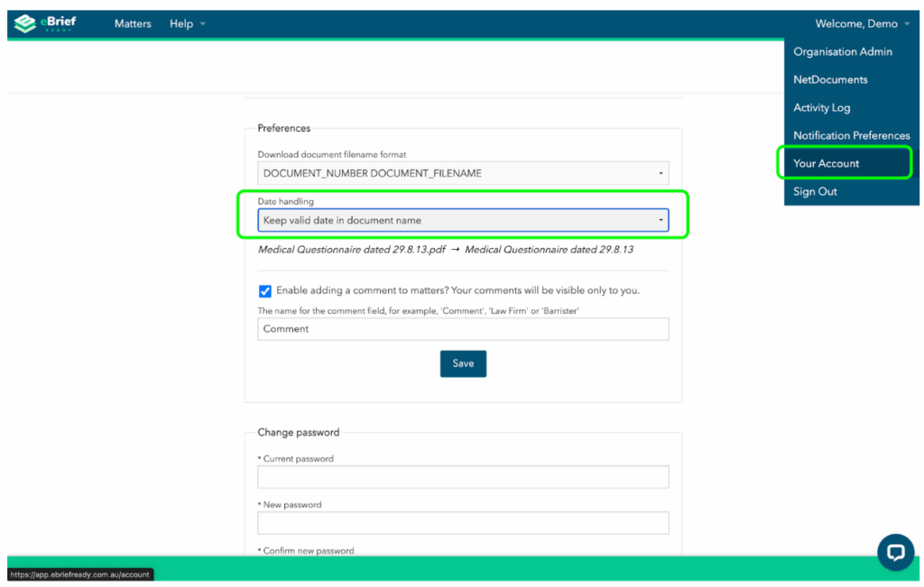Image resolution: width=924 pixels, height=587 pixels.
Task: Expand the Help menu
Action: coord(187,24)
